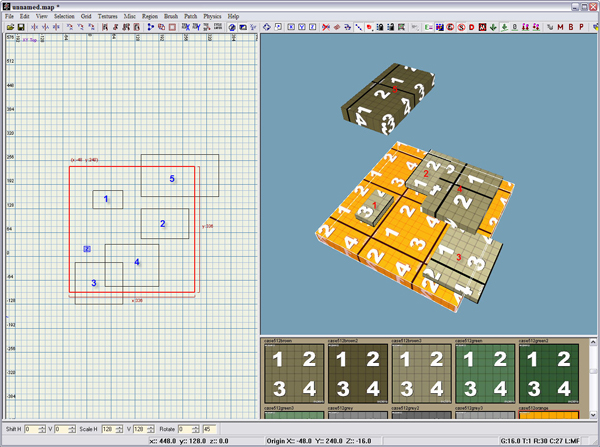Select the caoe512green texture thumbnail

pyautogui.click(x=485, y=374)
